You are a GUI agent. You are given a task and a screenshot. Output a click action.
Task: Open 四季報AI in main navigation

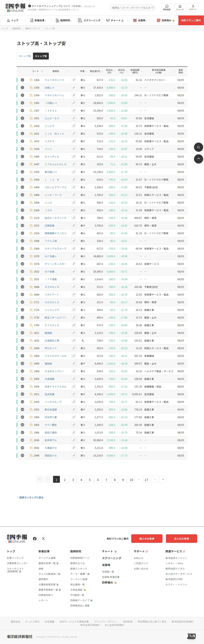(166, 20)
